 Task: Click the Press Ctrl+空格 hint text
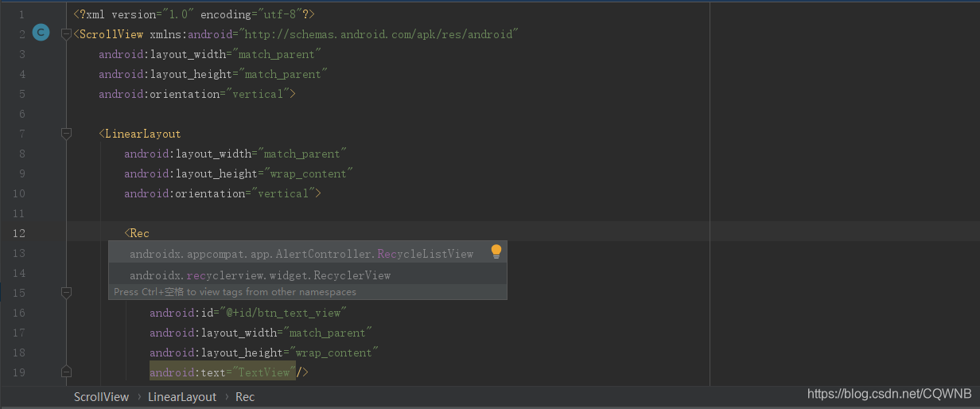(x=235, y=292)
